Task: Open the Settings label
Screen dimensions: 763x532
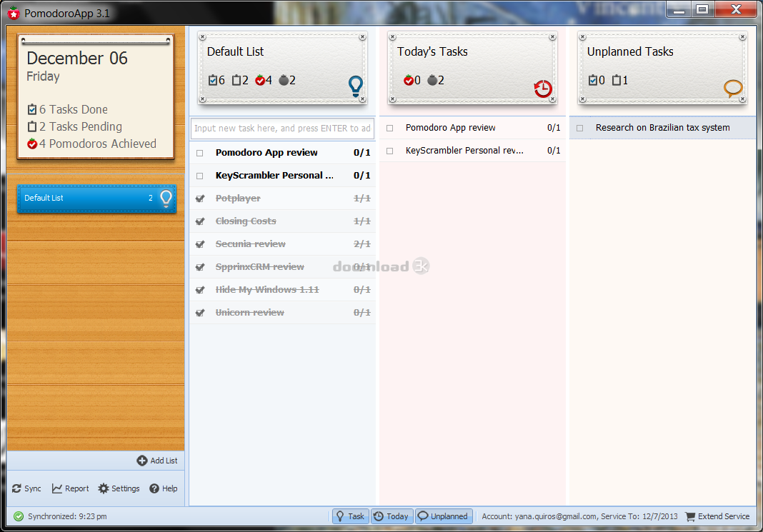Action: (x=126, y=488)
